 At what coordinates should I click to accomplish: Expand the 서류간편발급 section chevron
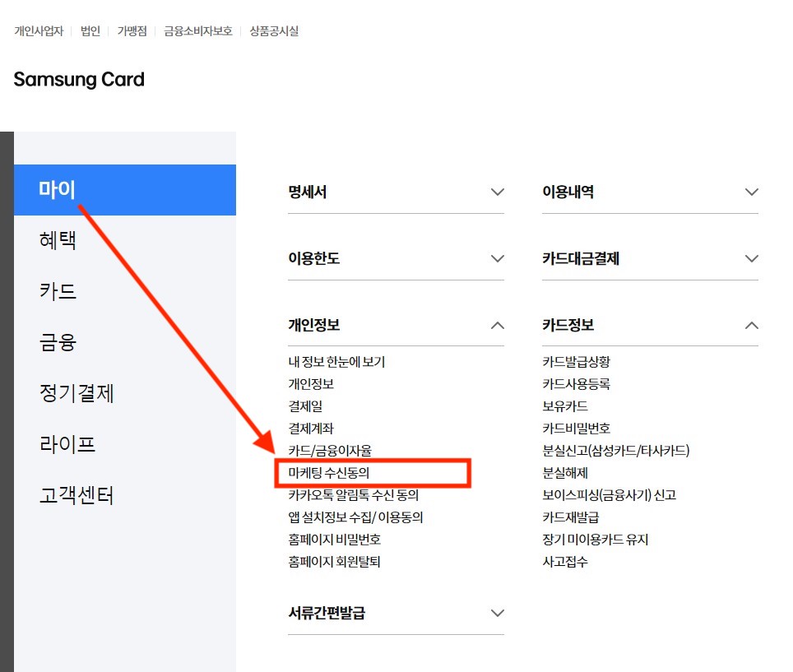[x=498, y=613]
